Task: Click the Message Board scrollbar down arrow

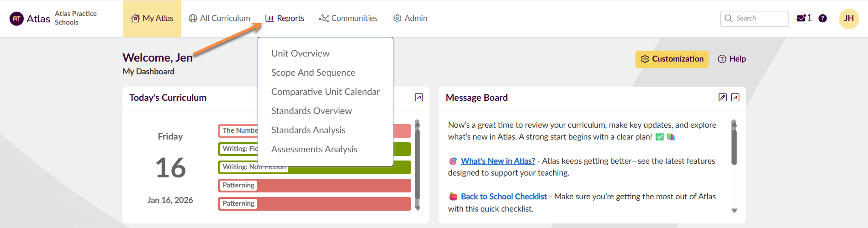Action: (734, 211)
